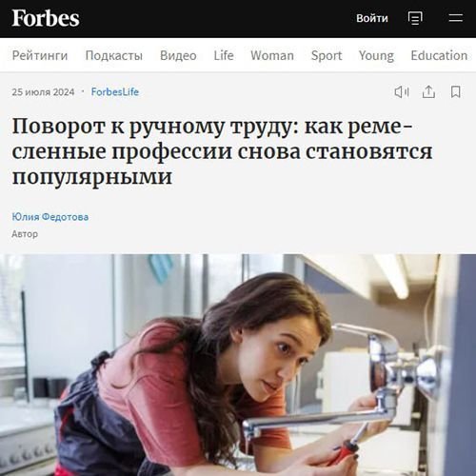Open the hamburger menu
476x476 pixels.
(456, 18)
